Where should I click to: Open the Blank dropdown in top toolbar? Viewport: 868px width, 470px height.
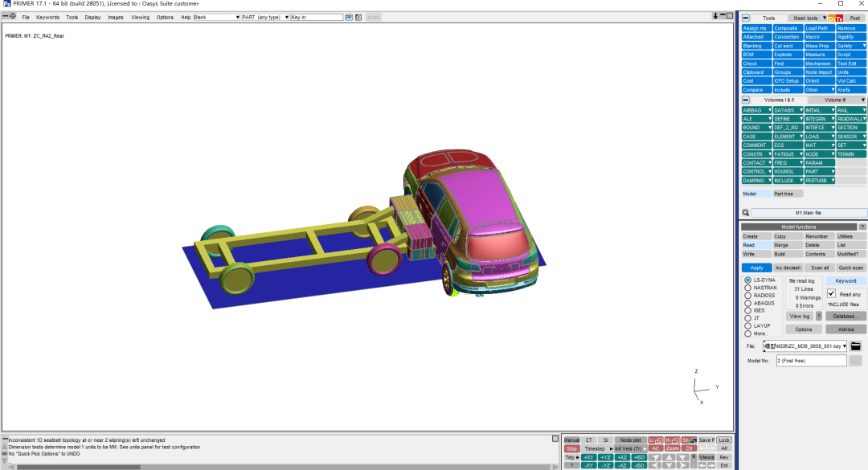[216, 17]
